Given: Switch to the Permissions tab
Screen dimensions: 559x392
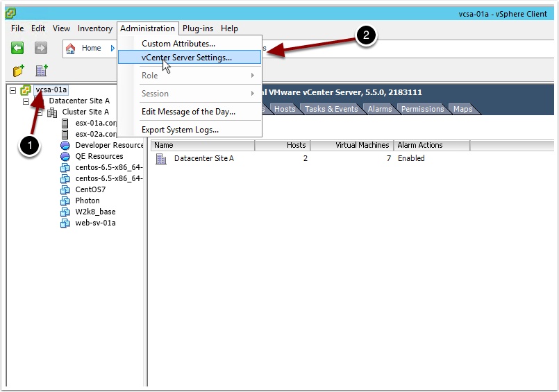Looking at the screenshot, I should pyautogui.click(x=422, y=109).
